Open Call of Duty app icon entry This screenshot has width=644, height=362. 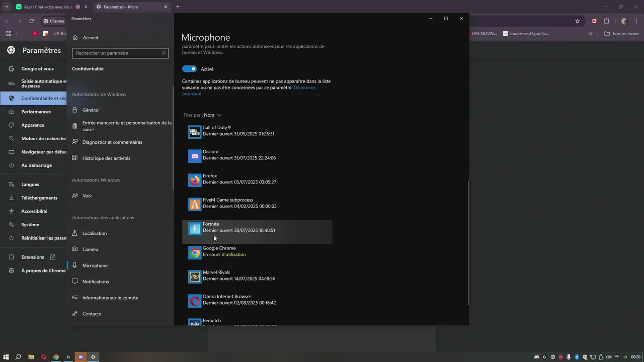pyautogui.click(x=195, y=132)
